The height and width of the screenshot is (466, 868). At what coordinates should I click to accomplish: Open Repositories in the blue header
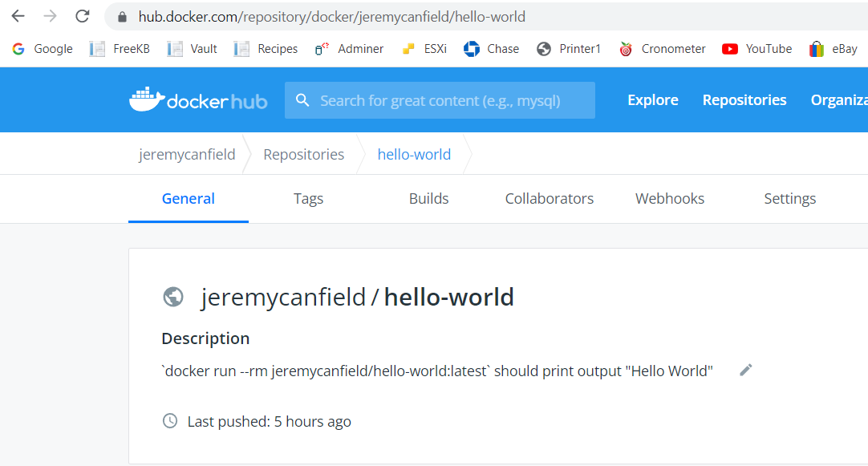[x=744, y=100]
